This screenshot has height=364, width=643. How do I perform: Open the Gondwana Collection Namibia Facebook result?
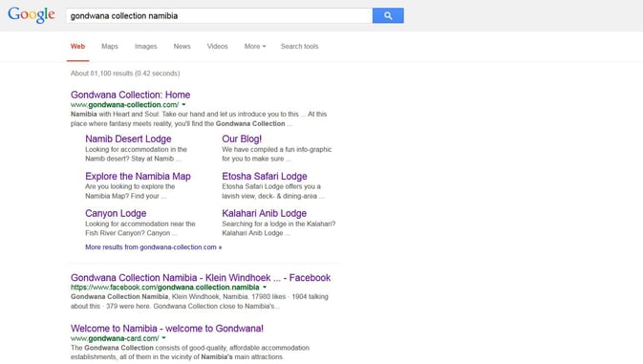pyautogui.click(x=201, y=277)
